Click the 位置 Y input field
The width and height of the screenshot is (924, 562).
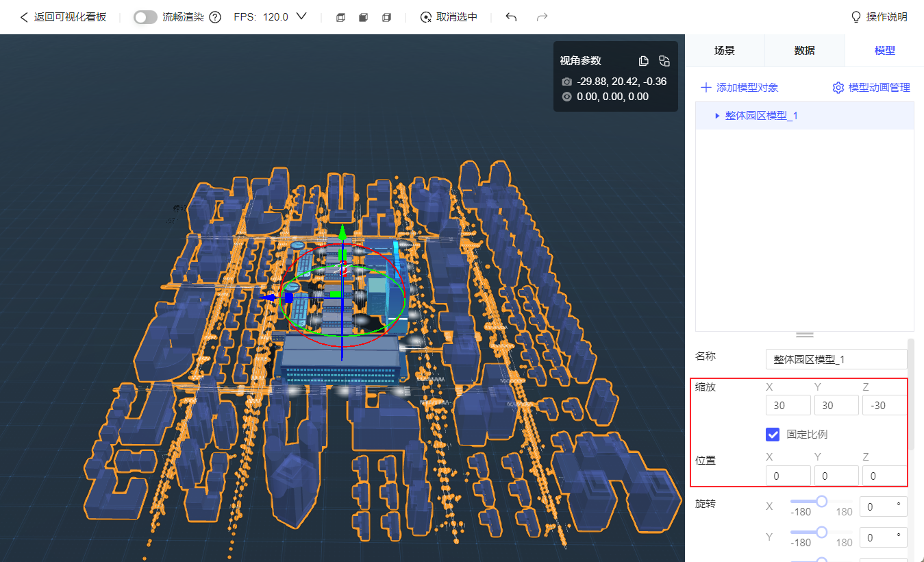click(x=836, y=476)
